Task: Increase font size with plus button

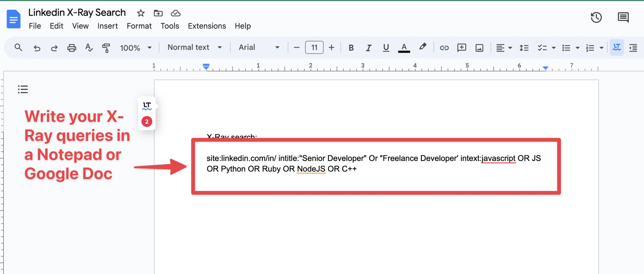Action: click(x=331, y=48)
